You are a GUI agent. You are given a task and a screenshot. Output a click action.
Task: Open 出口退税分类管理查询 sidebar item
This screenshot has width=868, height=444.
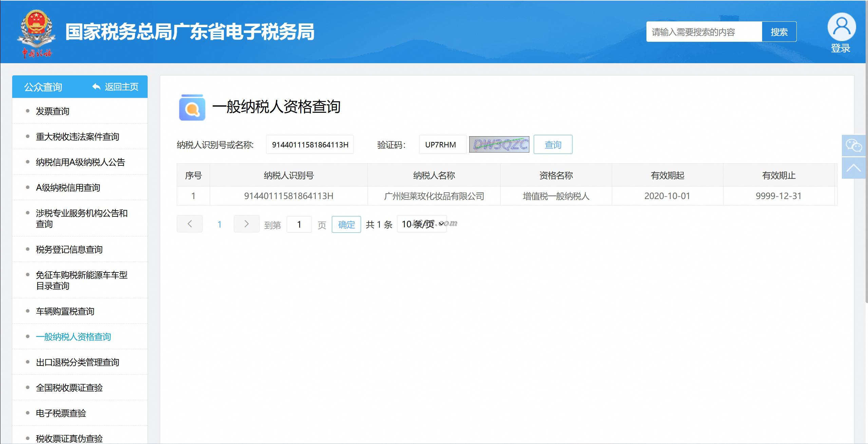click(78, 362)
